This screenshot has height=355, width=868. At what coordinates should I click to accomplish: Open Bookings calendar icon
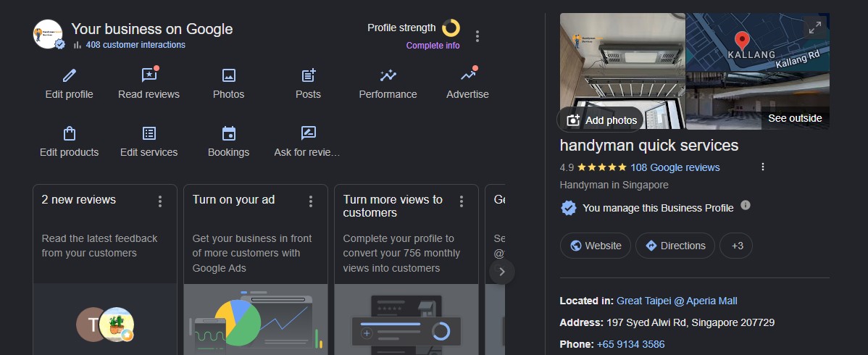pyautogui.click(x=229, y=133)
